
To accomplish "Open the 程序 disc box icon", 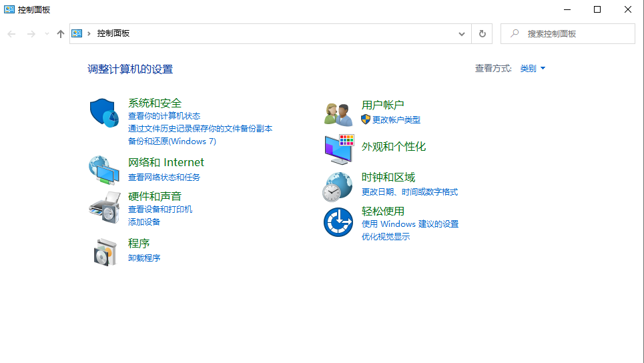I will pos(105,252).
